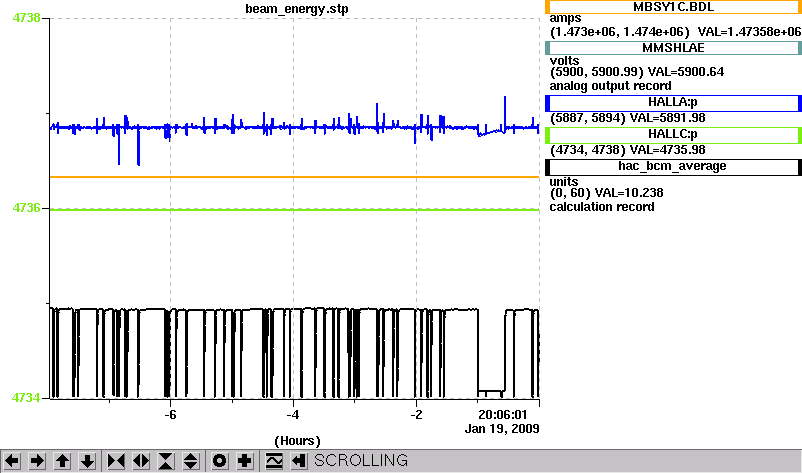Click the -4 hours axis label
This screenshot has height=473, width=802.
tap(293, 415)
